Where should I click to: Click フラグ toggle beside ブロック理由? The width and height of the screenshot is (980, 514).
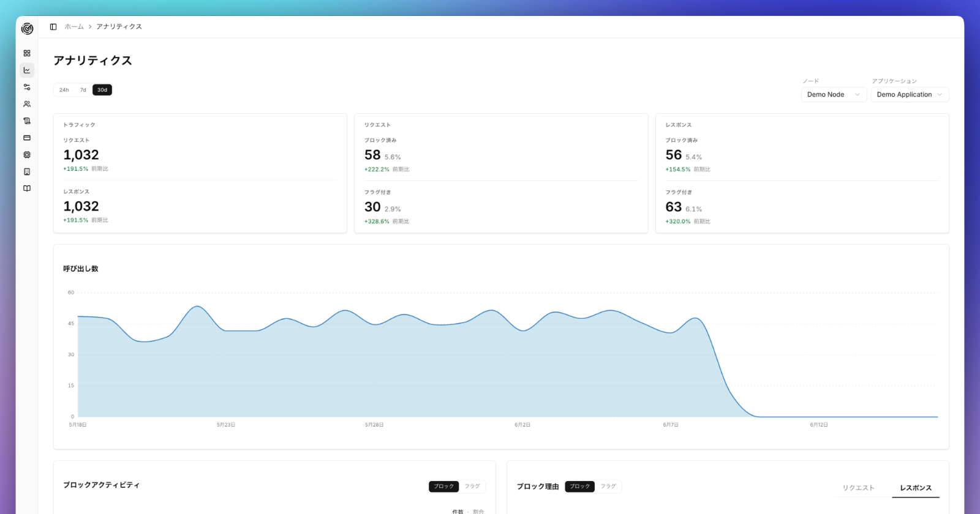608,486
